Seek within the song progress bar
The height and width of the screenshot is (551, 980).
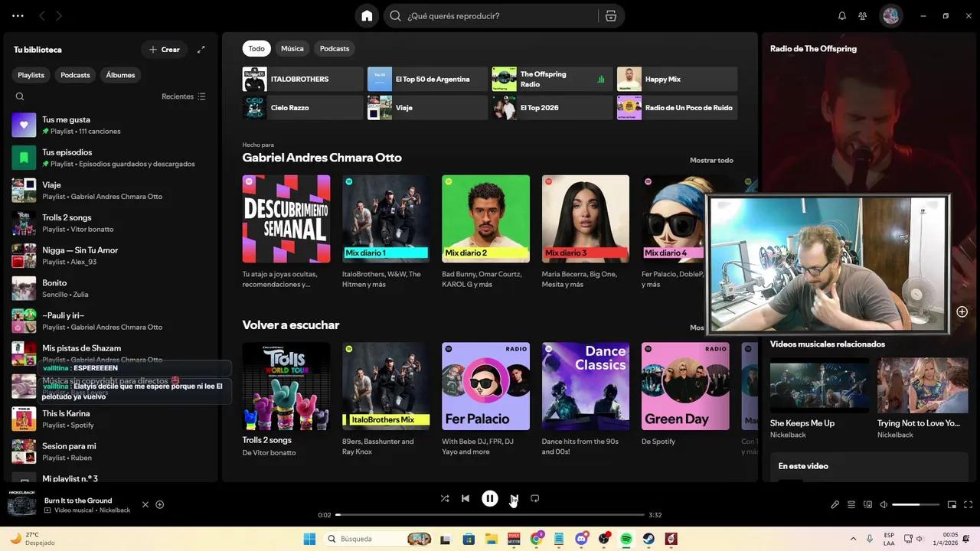click(x=490, y=515)
